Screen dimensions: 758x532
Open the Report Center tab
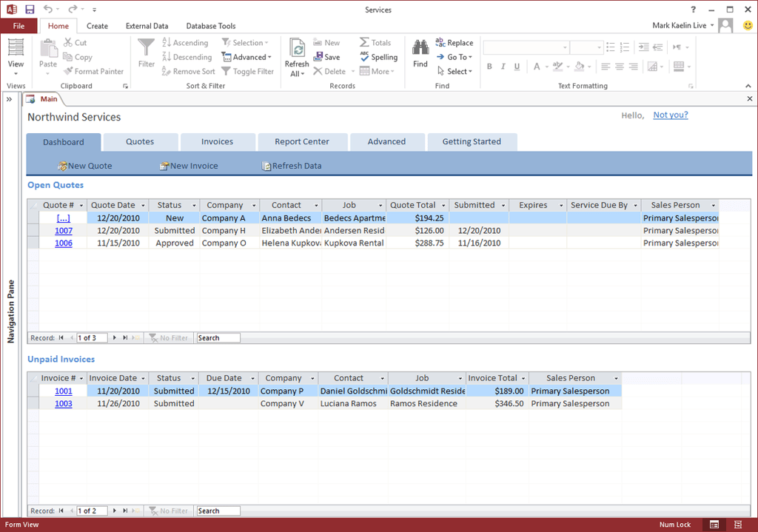click(x=302, y=141)
